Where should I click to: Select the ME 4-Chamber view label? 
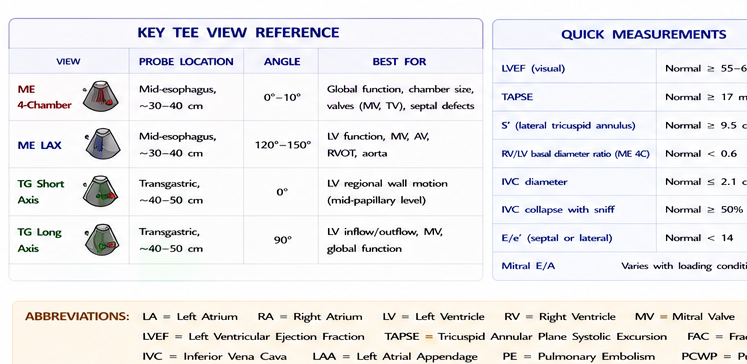44,97
